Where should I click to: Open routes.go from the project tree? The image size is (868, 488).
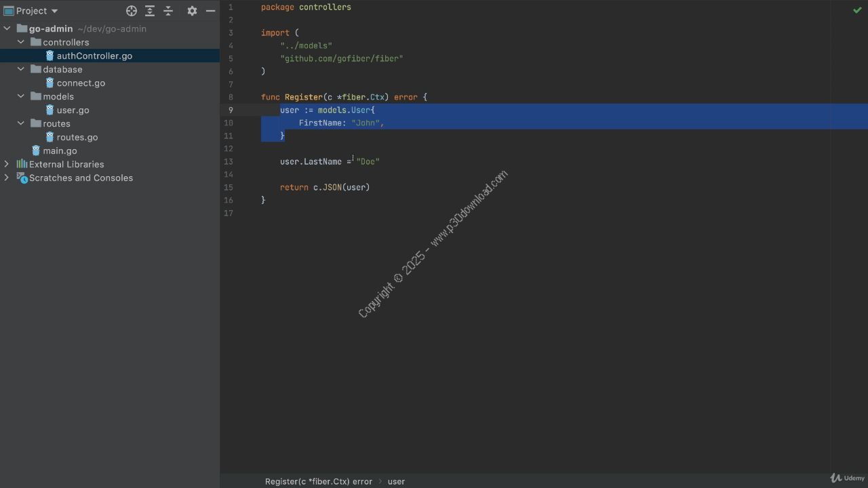pyautogui.click(x=77, y=137)
